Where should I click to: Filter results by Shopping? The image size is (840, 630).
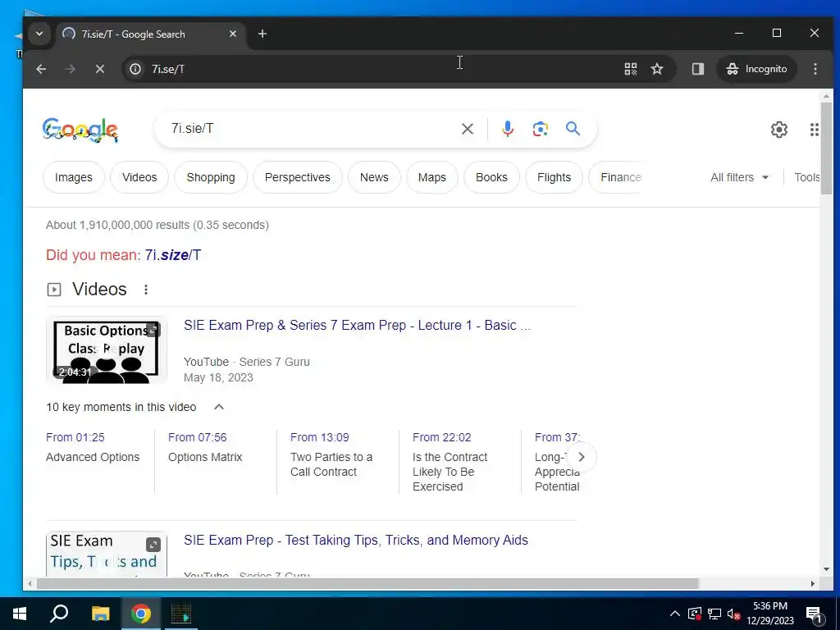coord(211,177)
